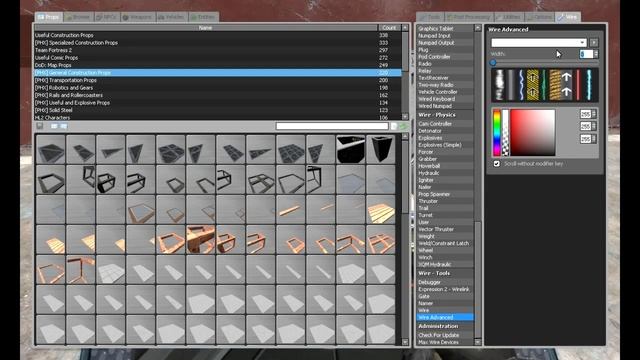
Task: Open the Utilities tab
Action: pyautogui.click(x=509, y=17)
